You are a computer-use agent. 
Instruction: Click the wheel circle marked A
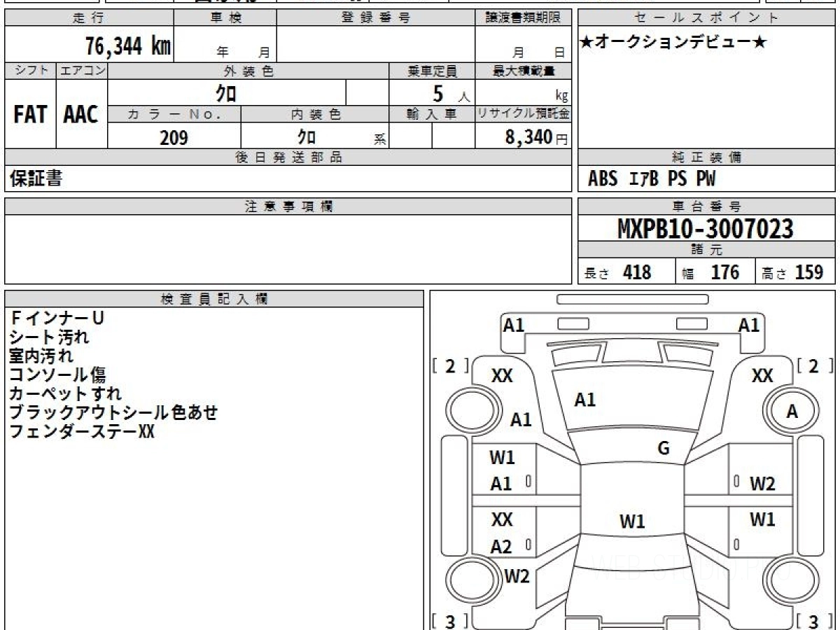(792, 412)
